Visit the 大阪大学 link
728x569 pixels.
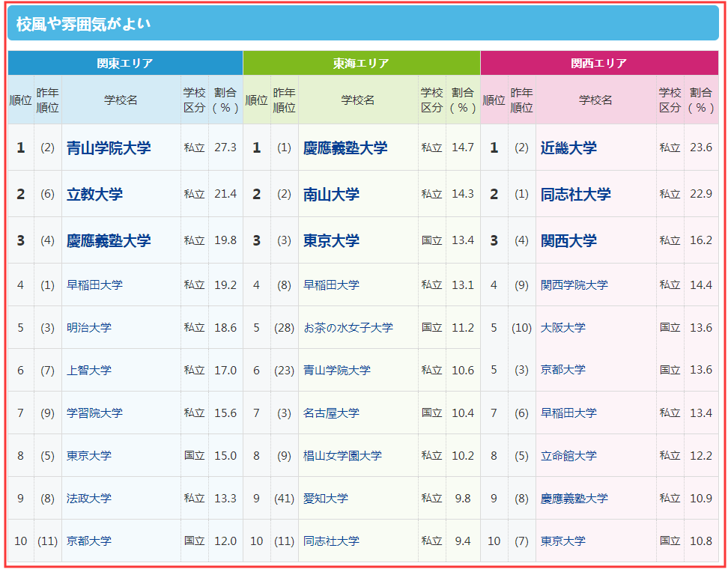click(x=563, y=328)
